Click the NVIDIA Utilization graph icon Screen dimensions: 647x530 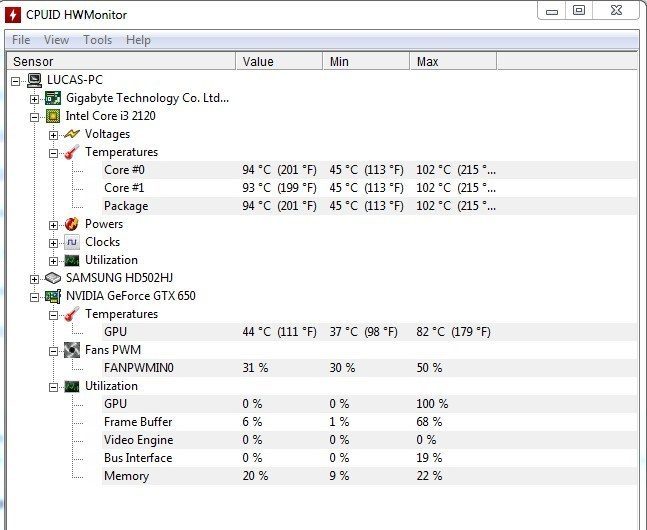72,386
